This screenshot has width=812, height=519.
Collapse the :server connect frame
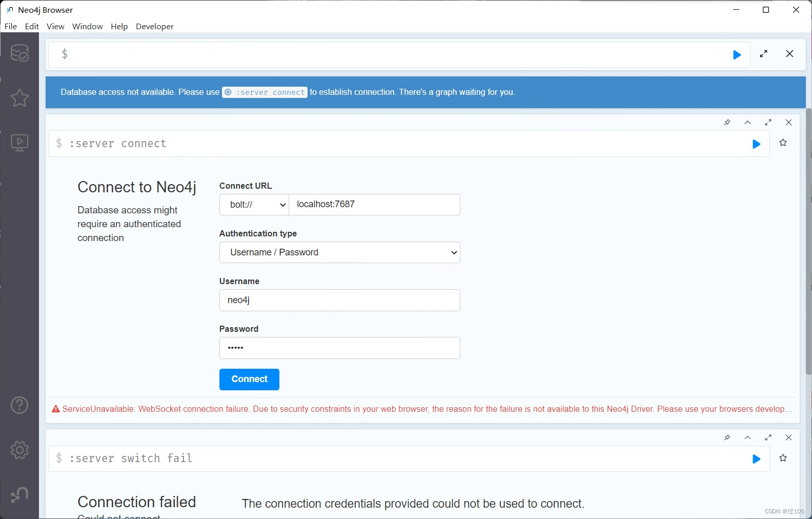coord(747,123)
